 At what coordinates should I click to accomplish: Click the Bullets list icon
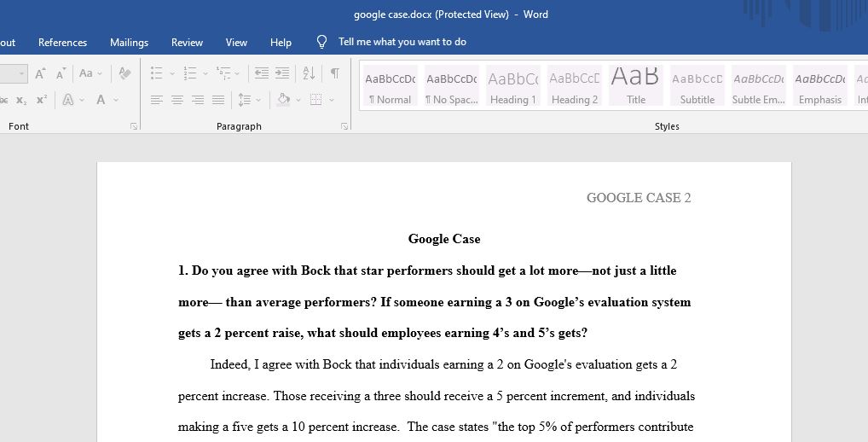[157, 73]
